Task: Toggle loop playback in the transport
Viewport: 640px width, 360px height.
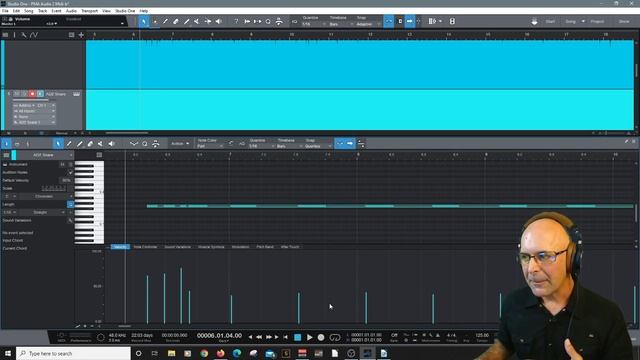Action: pos(335,338)
